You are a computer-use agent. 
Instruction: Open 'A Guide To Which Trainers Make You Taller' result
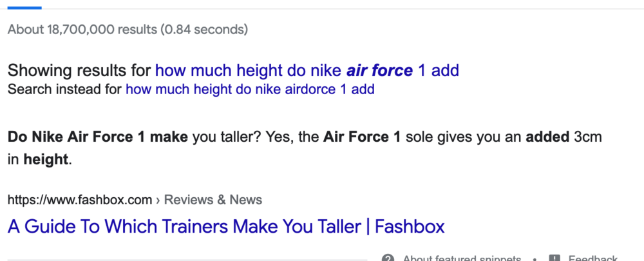(226, 226)
